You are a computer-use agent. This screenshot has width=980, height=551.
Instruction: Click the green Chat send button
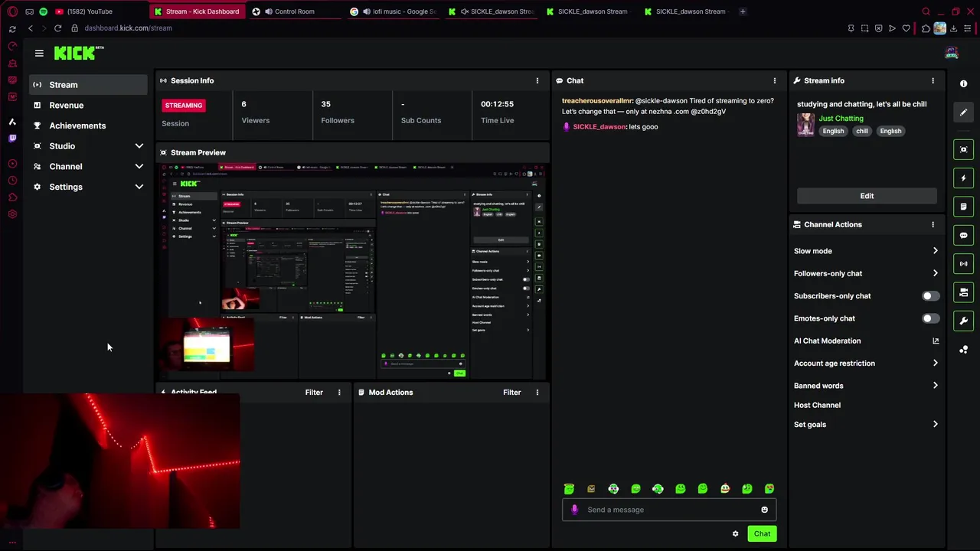pos(762,534)
